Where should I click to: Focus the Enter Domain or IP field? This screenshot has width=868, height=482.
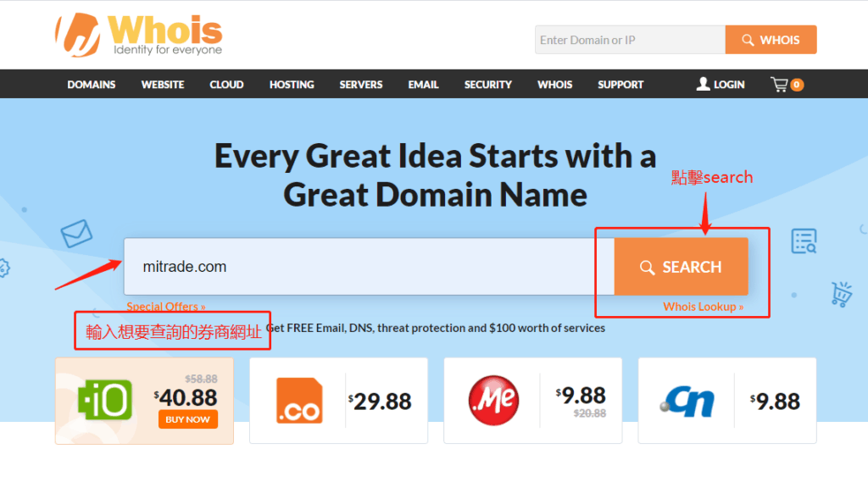[630, 40]
